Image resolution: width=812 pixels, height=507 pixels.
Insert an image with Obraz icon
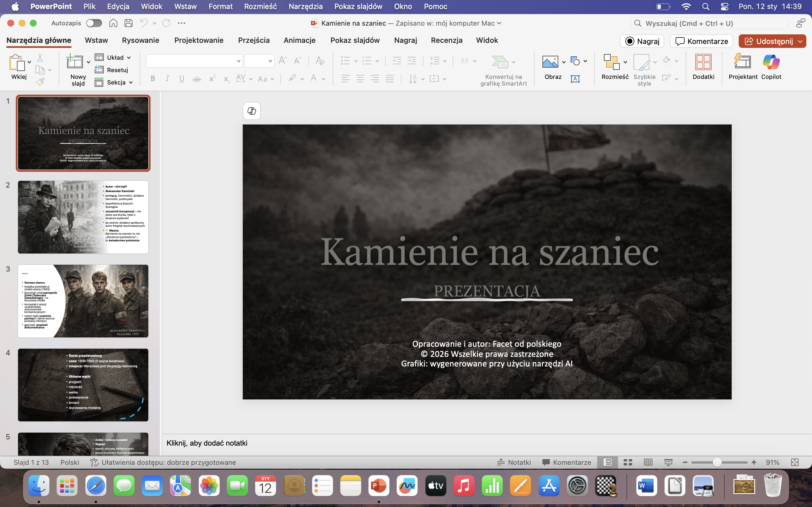pyautogui.click(x=550, y=62)
